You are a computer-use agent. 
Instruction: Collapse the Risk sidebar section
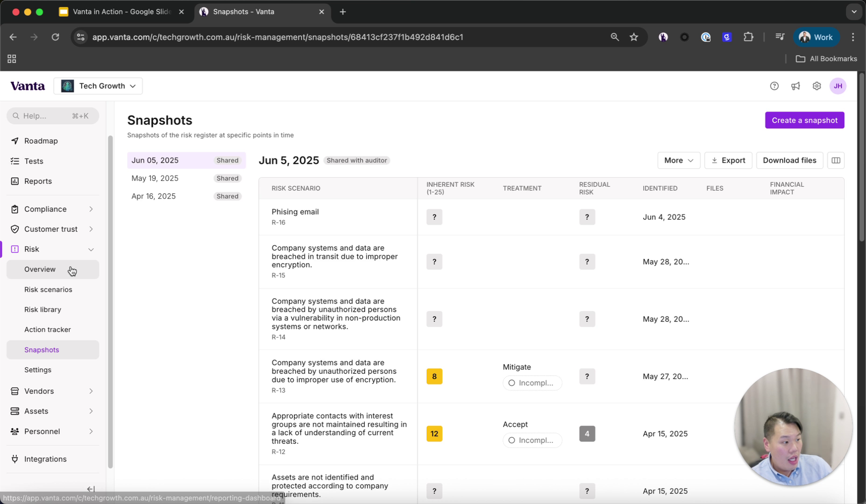tap(91, 249)
